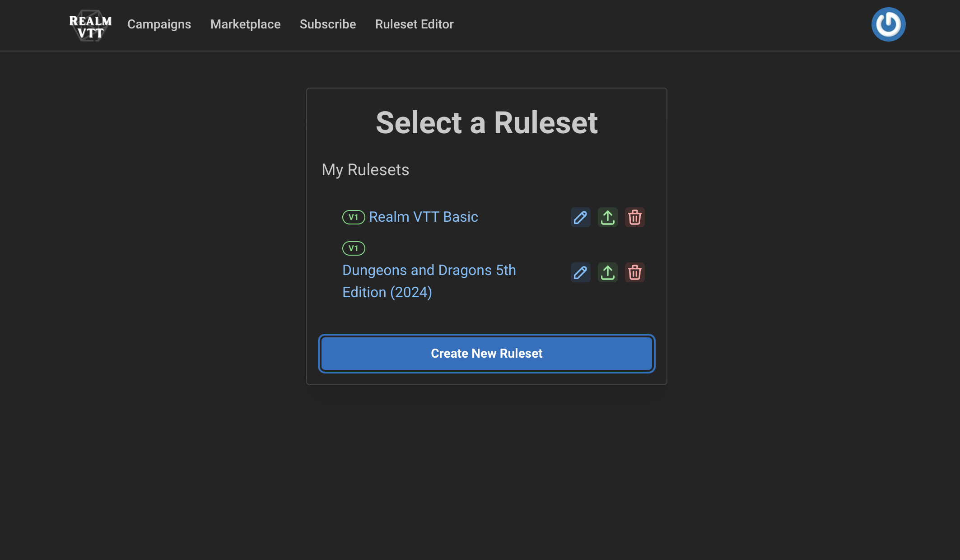This screenshot has height=560, width=960.
Task: Export the Dungeons and Dragons 5th Edition ruleset
Action: pyautogui.click(x=607, y=272)
